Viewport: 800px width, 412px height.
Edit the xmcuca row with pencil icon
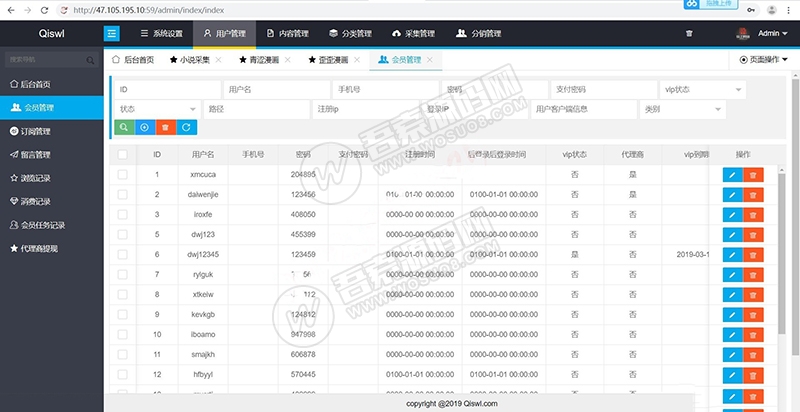point(732,175)
